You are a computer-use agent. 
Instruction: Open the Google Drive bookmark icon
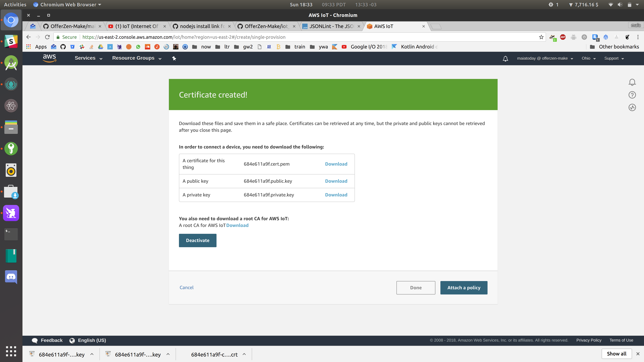point(100,47)
